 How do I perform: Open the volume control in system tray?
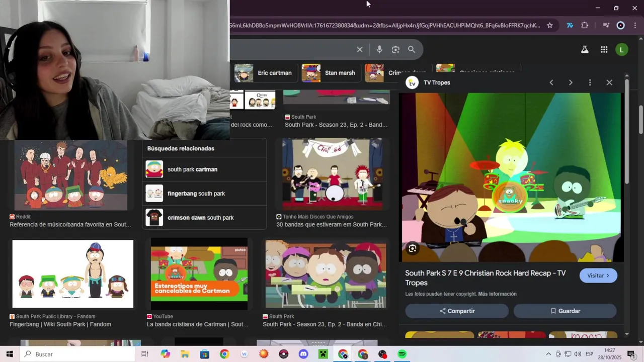coord(577,354)
